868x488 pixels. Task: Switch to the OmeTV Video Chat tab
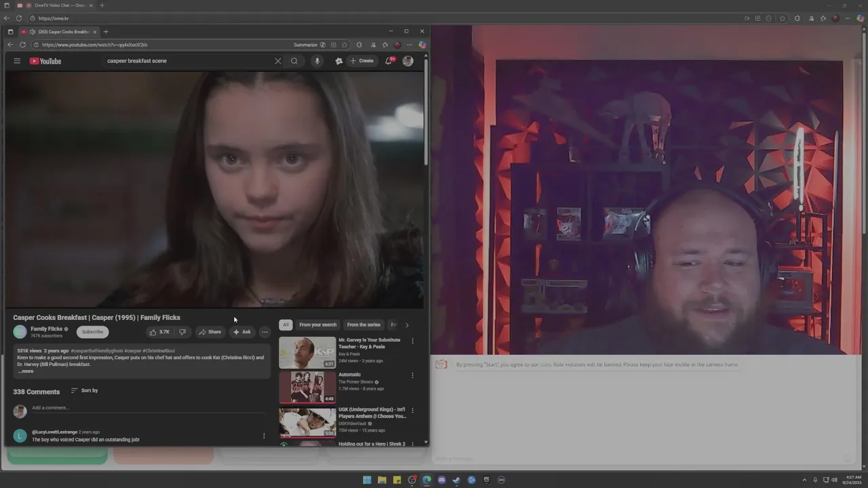pyautogui.click(x=58, y=5)
